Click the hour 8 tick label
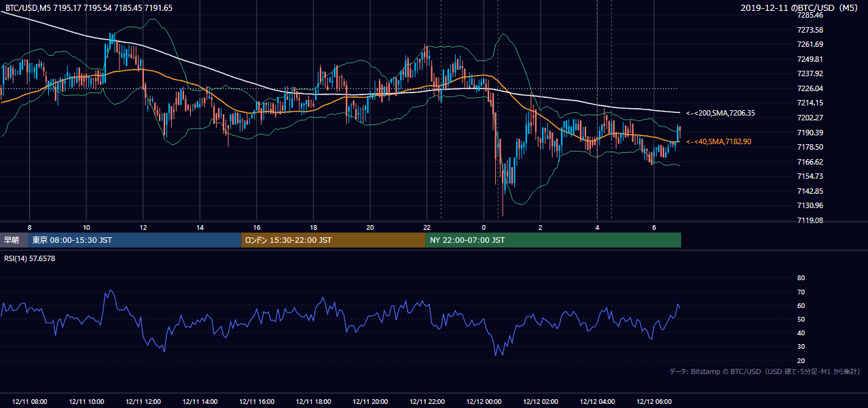The height and width of the screenshot is (408, 868). coord(29,227)
